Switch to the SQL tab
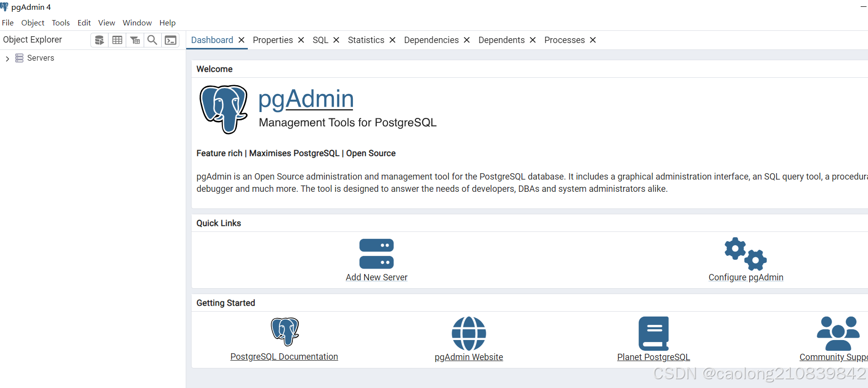868x388 pixels. click(321, 40)
